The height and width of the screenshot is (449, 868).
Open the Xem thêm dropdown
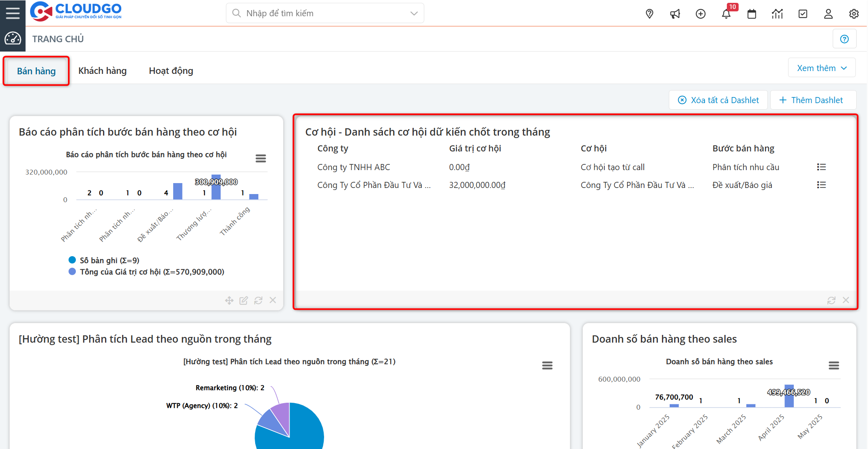822,67
